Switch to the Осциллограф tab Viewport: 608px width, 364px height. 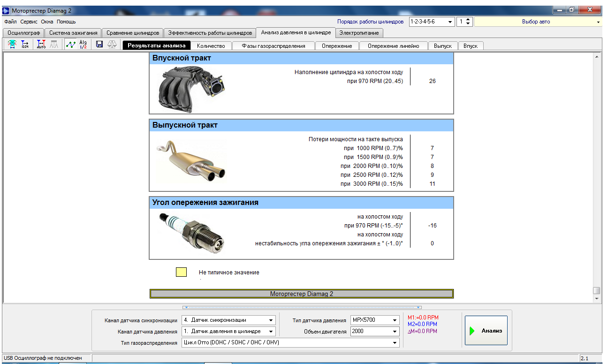[x=24, y=33]
